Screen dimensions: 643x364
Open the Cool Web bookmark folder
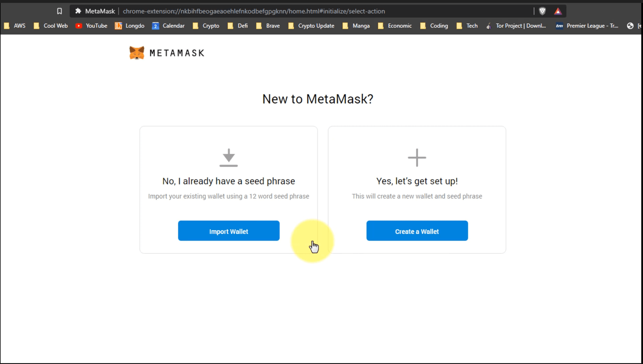coord(51,26)
